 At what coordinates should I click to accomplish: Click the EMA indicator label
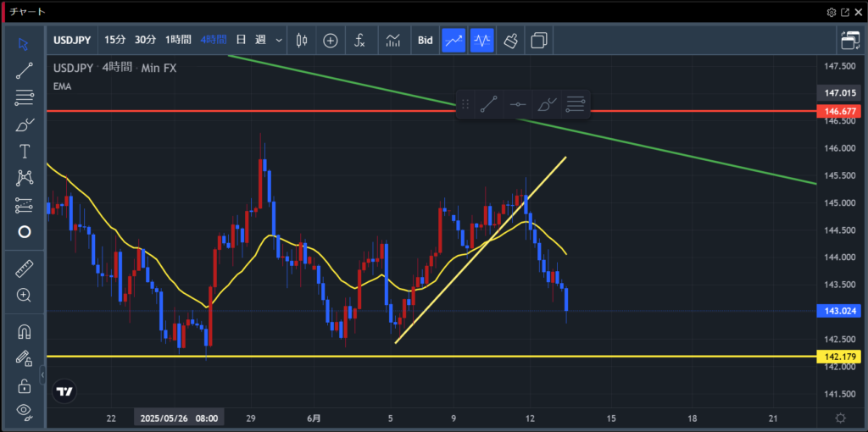[62, 86]
